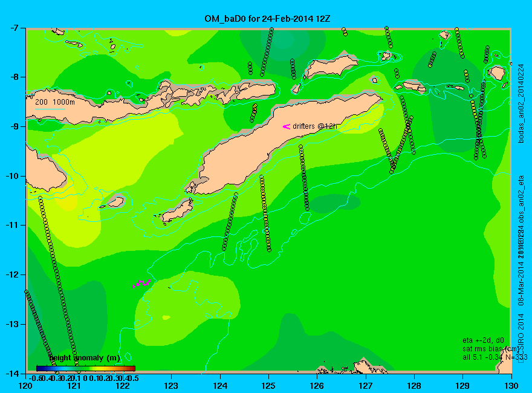The image size is (532, 393).
Task: Click latitude axis label "-13"
Action: tap(13, 325)
